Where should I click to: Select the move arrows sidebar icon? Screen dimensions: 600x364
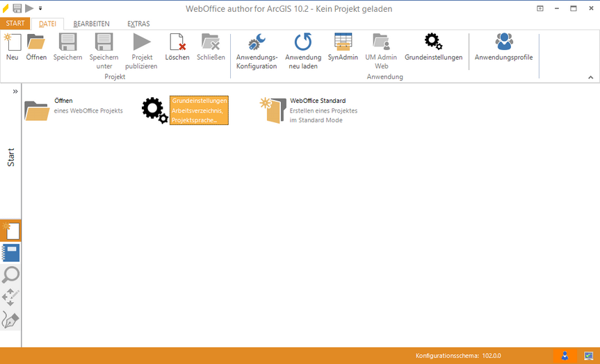pos(10,297)
